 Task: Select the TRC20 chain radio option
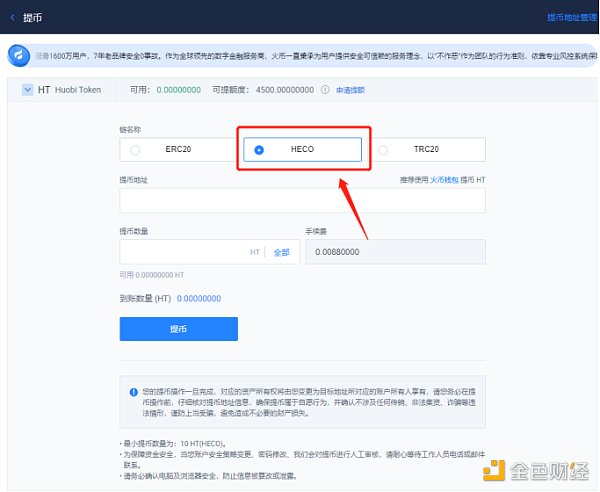coord(384,150)
